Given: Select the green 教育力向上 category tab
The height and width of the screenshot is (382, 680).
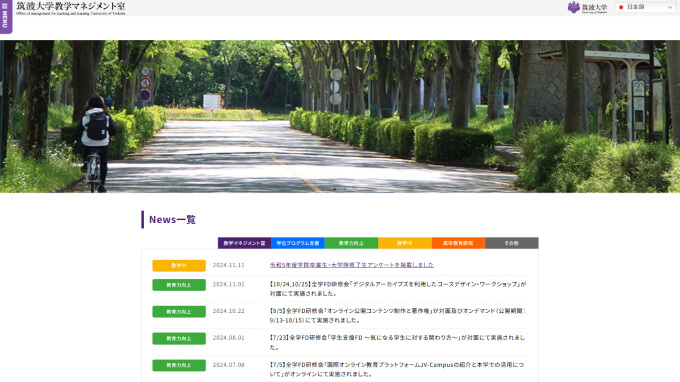Looking at the screenshot, I should (351, 243).
